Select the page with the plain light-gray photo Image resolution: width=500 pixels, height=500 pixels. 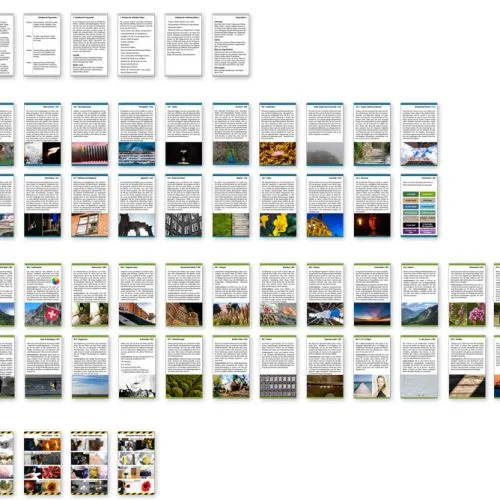tap(420, 367)
